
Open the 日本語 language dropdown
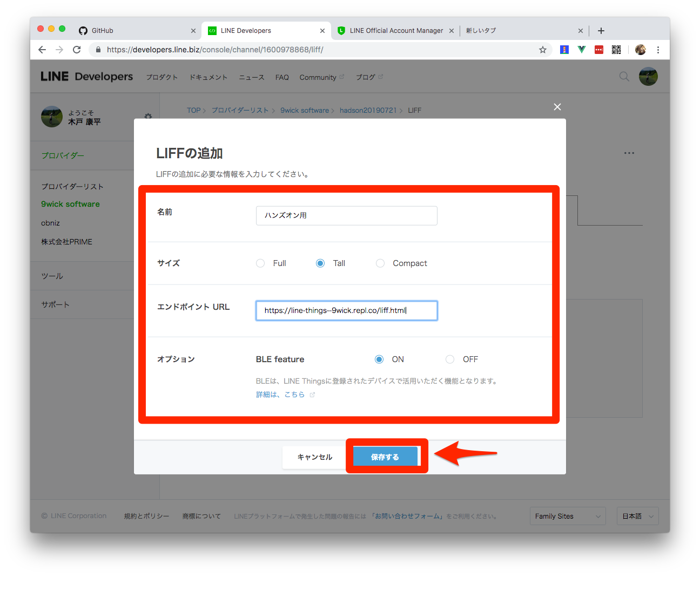638,517
